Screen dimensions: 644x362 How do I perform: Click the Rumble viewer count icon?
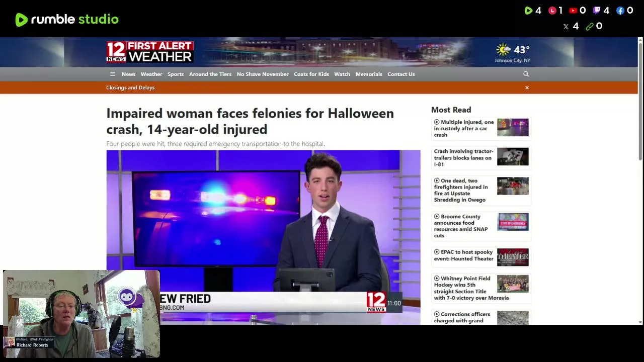tap(528, 11)
